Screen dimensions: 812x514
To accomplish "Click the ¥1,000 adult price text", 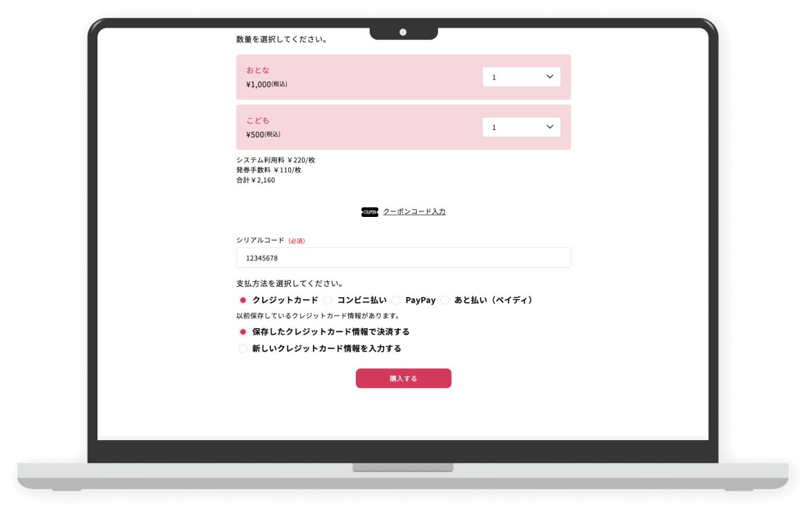I will 259,84.
